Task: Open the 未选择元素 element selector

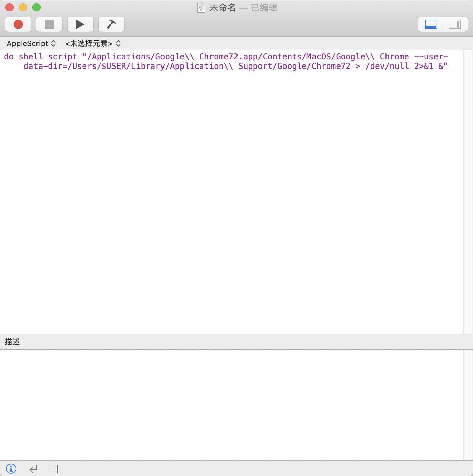Action: [93, 43]
